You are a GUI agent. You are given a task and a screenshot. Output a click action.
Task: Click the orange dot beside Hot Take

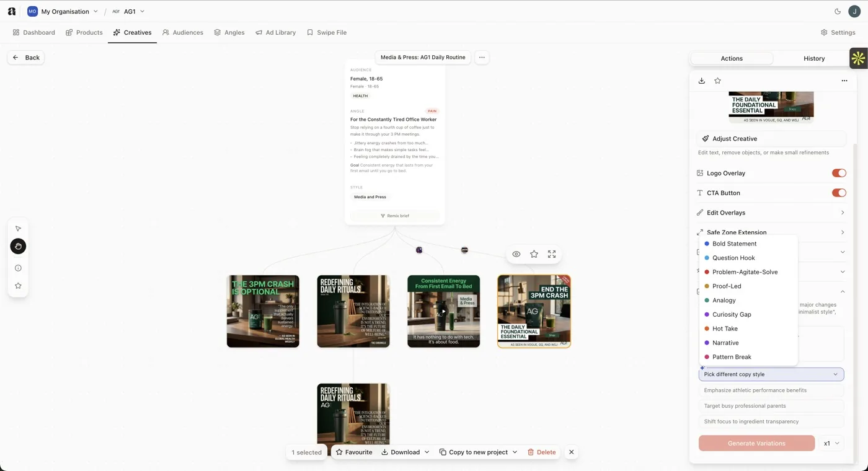click(x=707, y=328)
